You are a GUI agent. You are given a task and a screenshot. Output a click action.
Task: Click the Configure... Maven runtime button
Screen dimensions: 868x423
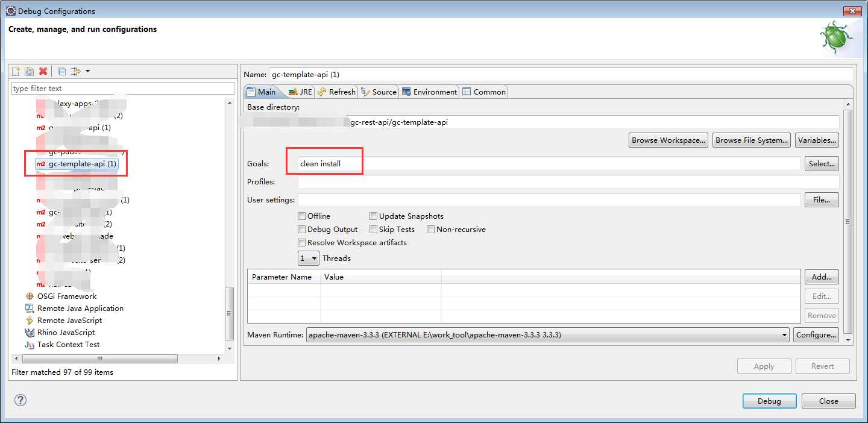(816, 334)
